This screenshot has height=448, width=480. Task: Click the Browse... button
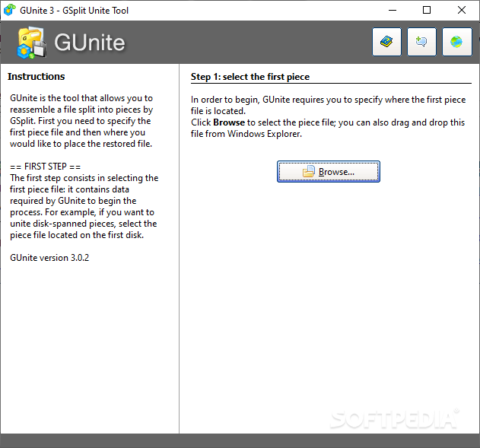[x=329, y=172]
